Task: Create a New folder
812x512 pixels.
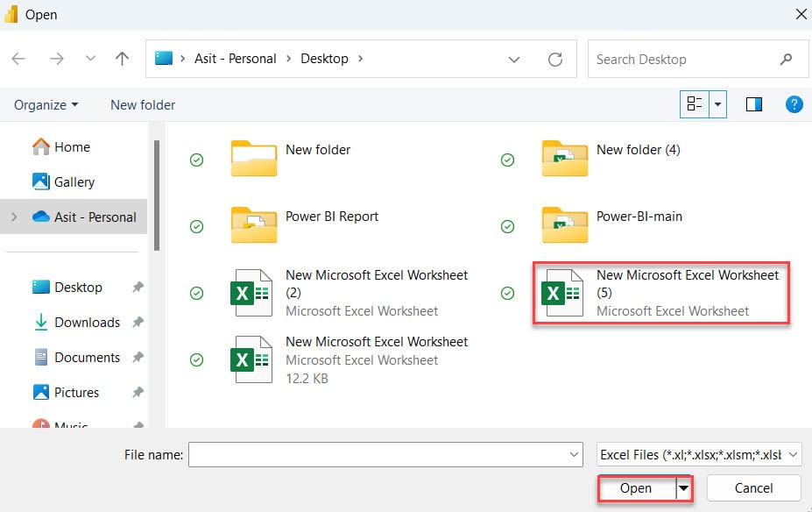Action: (143, 104)
